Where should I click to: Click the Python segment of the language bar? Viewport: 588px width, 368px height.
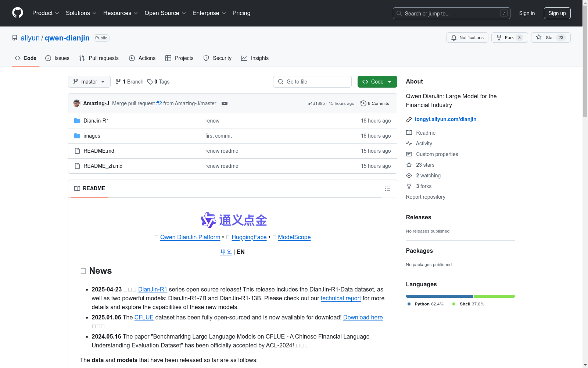(440, 296)
